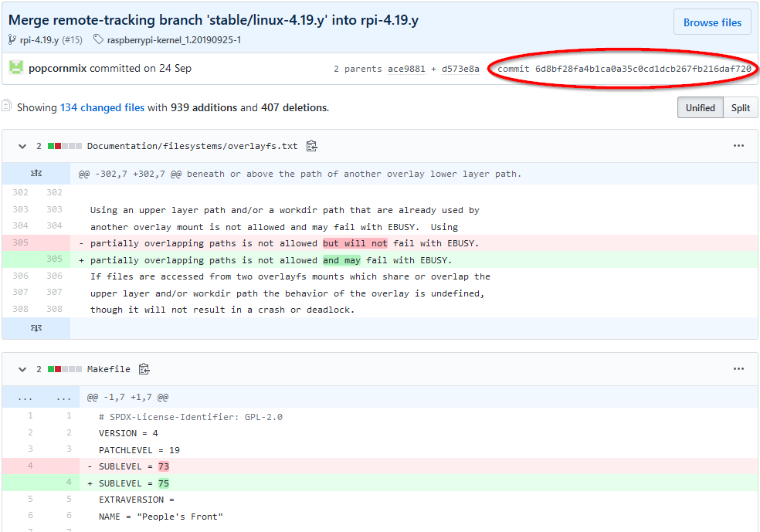Click popcornmix avatar image
This screenshot has height=532, width=760.
pos(16,68)
